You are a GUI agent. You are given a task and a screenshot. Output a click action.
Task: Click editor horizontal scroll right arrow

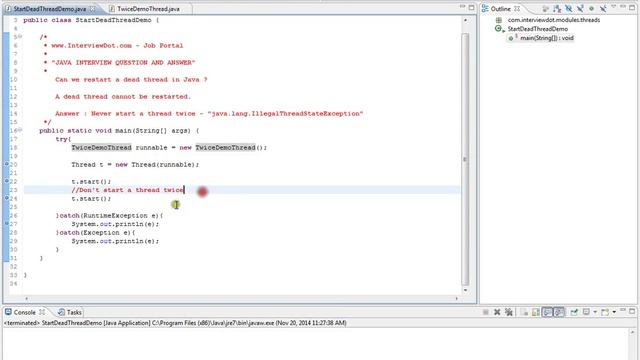pyautogui.click(x=456, y=299)
